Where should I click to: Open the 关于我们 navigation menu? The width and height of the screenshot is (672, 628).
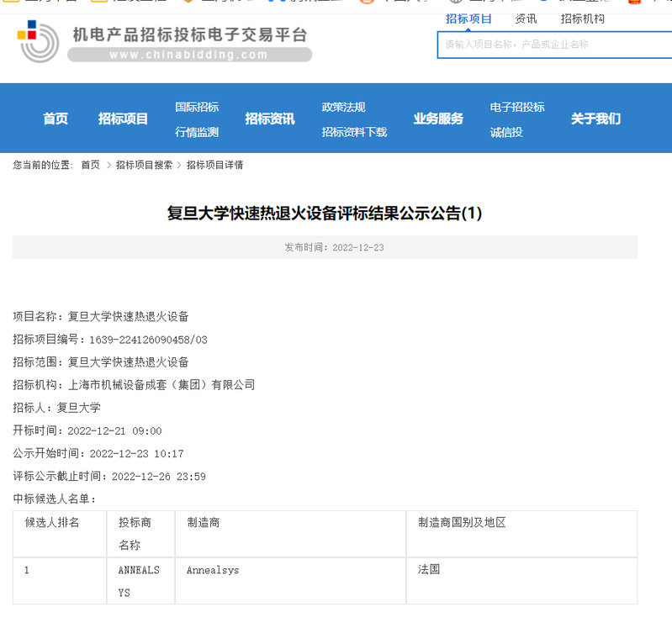click(x=595, y=119)
